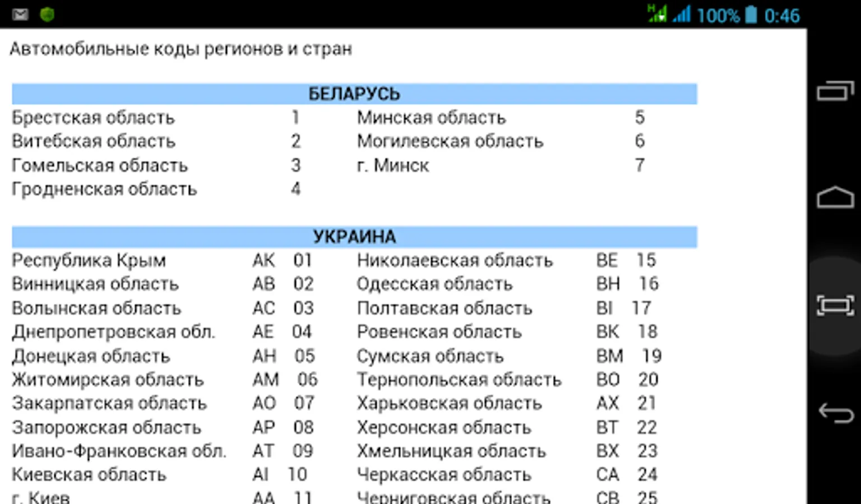This screenshot has width=861, height=504.
Task: Tap 'Винницкая область' entry
Action: 95,284
